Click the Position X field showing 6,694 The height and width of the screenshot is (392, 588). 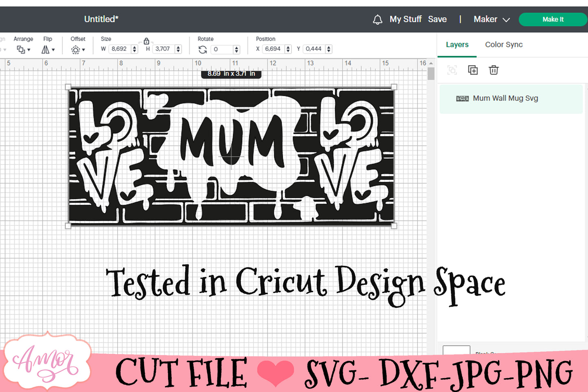273,49
